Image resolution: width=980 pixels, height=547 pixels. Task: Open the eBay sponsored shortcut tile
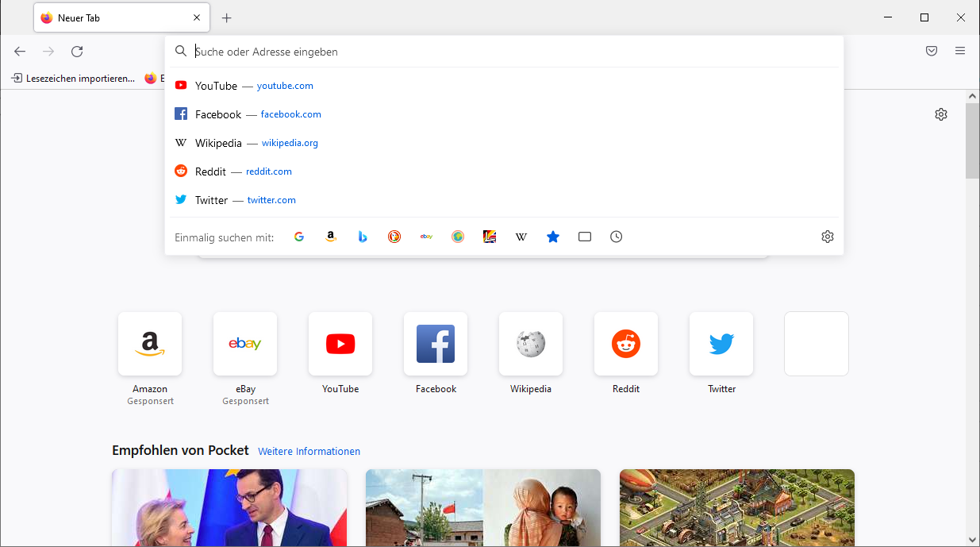(x=245, y=344)
